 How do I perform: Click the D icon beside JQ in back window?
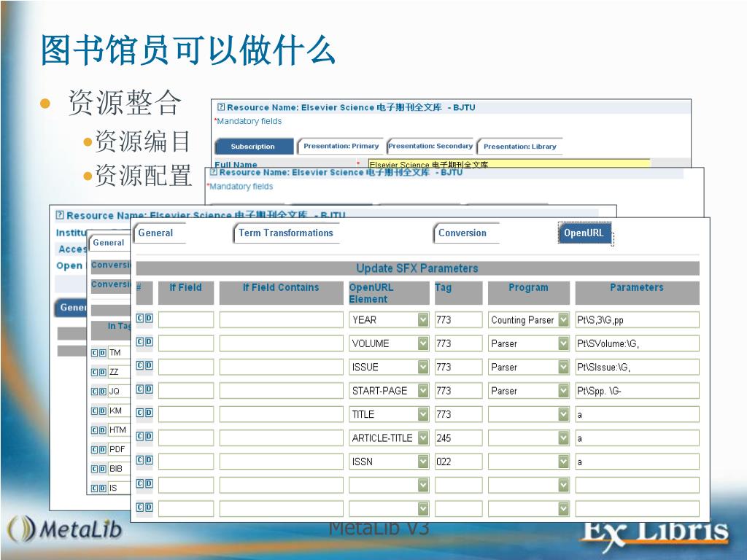(x=102, y=392)
